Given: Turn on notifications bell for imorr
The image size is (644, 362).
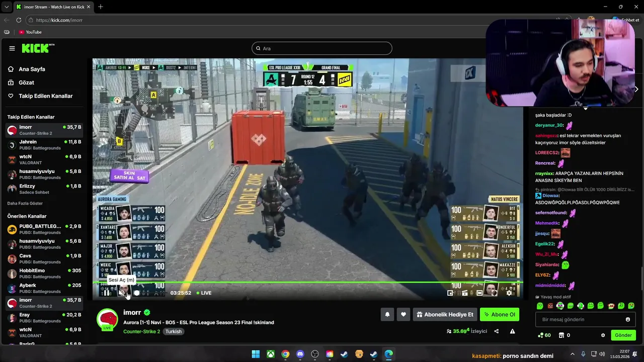Looking at the screenshot, I should pos(387,315).
